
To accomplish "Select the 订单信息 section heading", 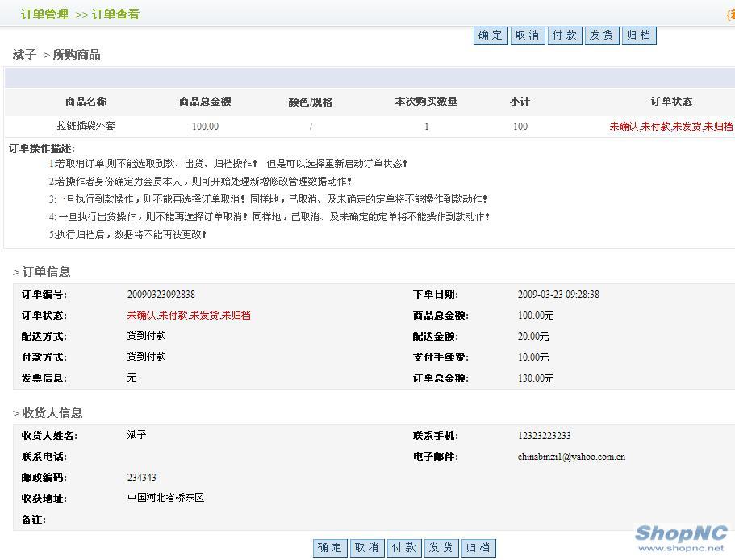I will click(46, 272).
